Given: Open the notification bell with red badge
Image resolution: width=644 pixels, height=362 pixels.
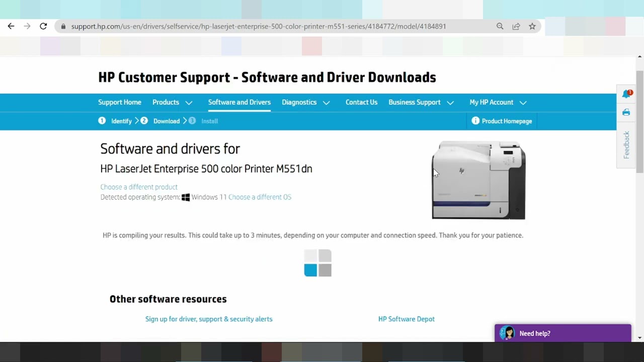Looking at the screenshot, I should 627,94.
